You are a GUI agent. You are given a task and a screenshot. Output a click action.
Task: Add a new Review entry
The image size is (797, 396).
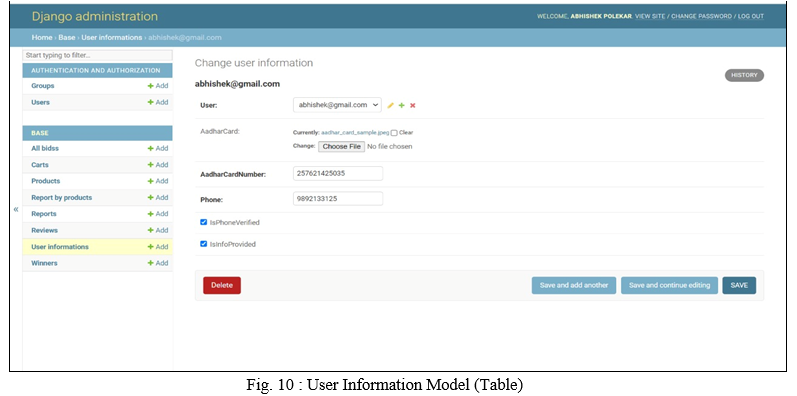pos(158,230)
